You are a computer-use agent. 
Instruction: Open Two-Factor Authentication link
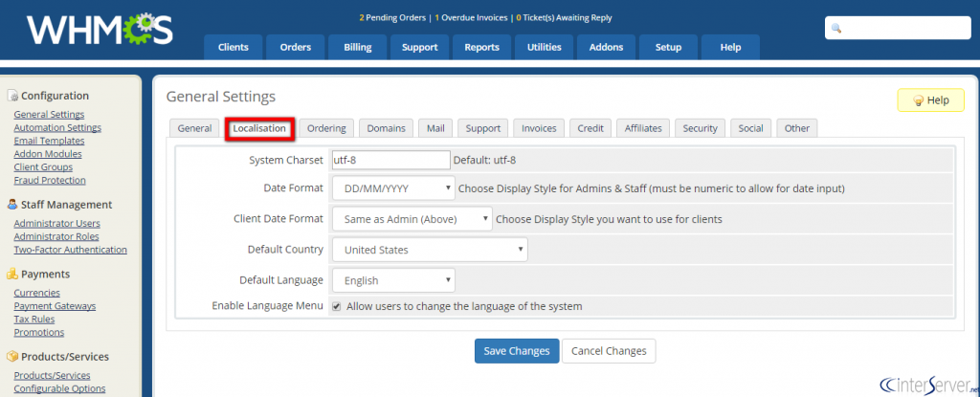(70, 250)
